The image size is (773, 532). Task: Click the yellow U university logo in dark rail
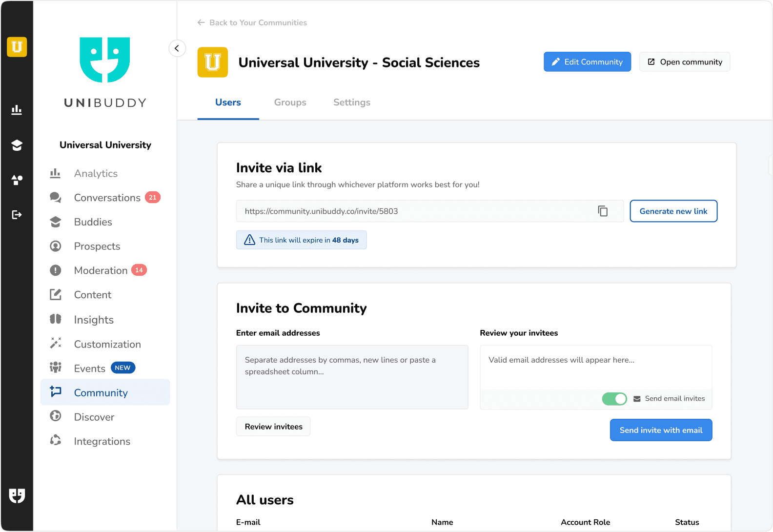17,47
